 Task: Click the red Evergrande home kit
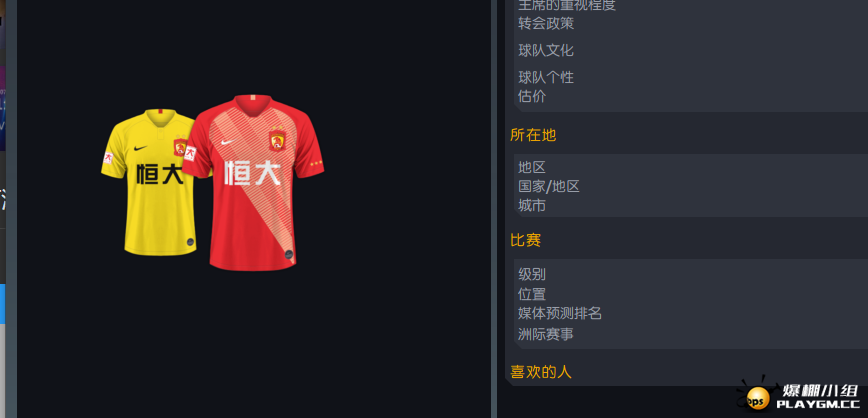tap(254, 183)
